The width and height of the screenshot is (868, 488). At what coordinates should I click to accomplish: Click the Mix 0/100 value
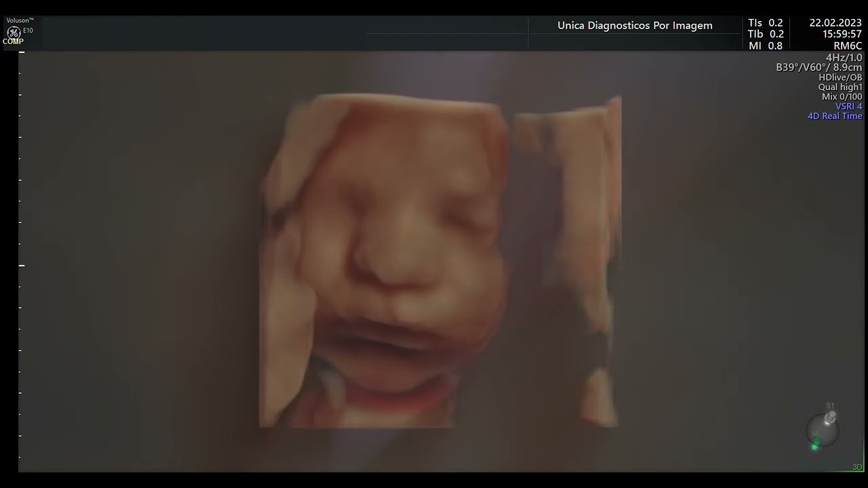tap(842, 97)
